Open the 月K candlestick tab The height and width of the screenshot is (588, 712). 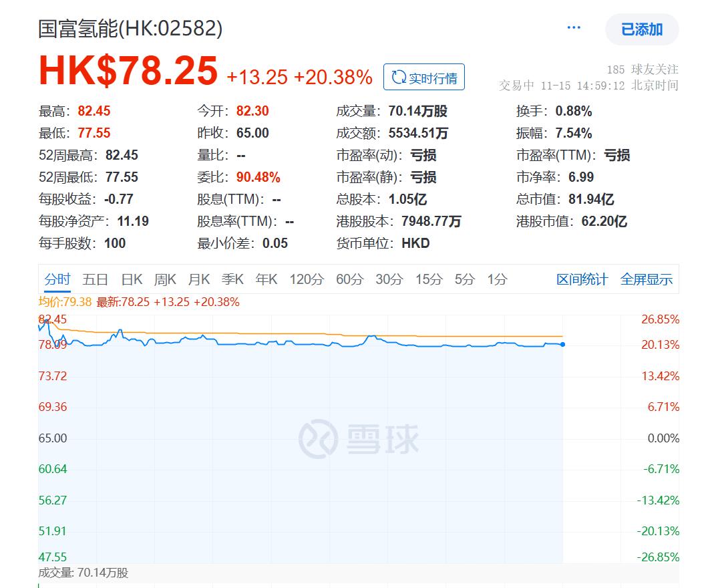pyautogui.click(x=198, y=279)
